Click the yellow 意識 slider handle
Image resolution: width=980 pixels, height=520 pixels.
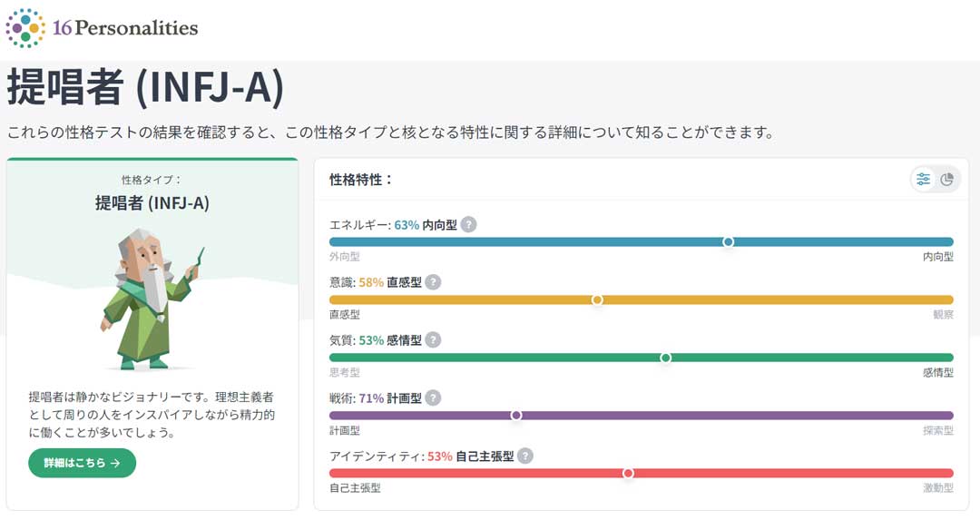pyautogui.click(x=597, y=300)
